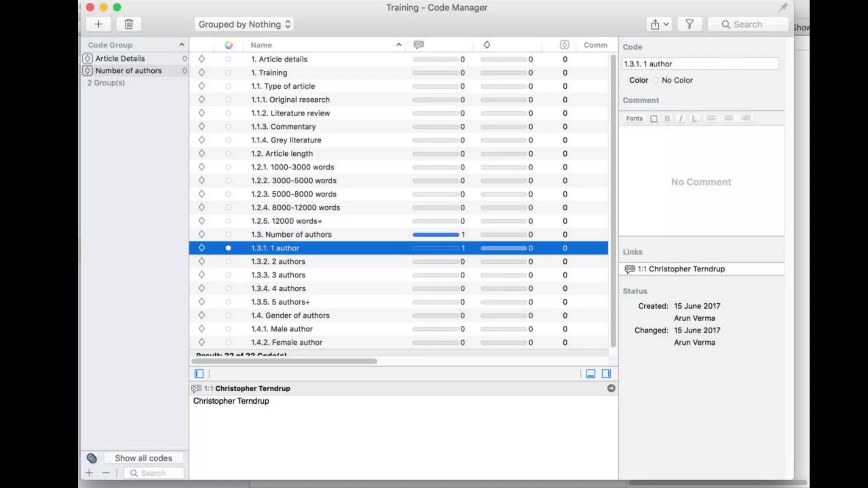Click the Bold formatting button in the comment toolbar
Screen dimensions: 868x488
667,118
